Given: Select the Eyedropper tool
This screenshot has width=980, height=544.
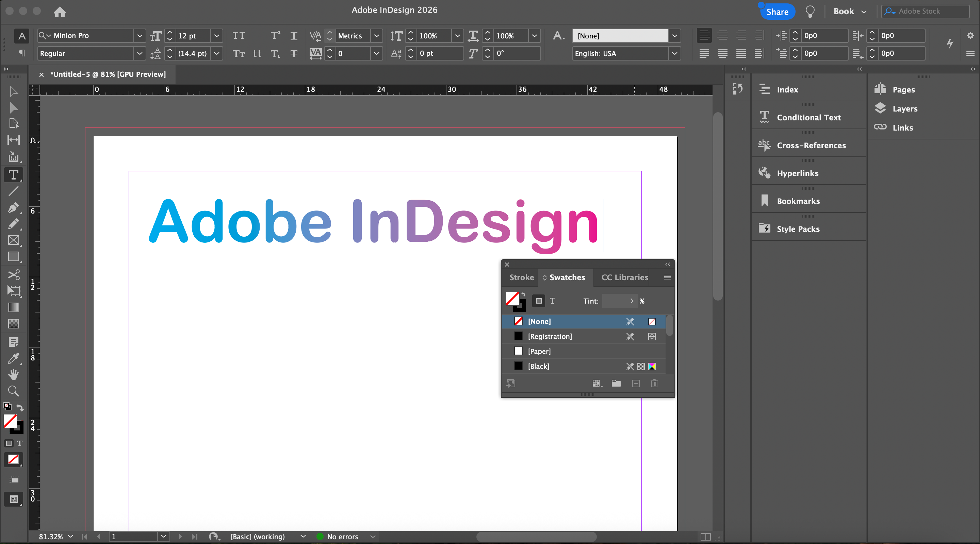Looking at the screenshot, I should 13,358.
